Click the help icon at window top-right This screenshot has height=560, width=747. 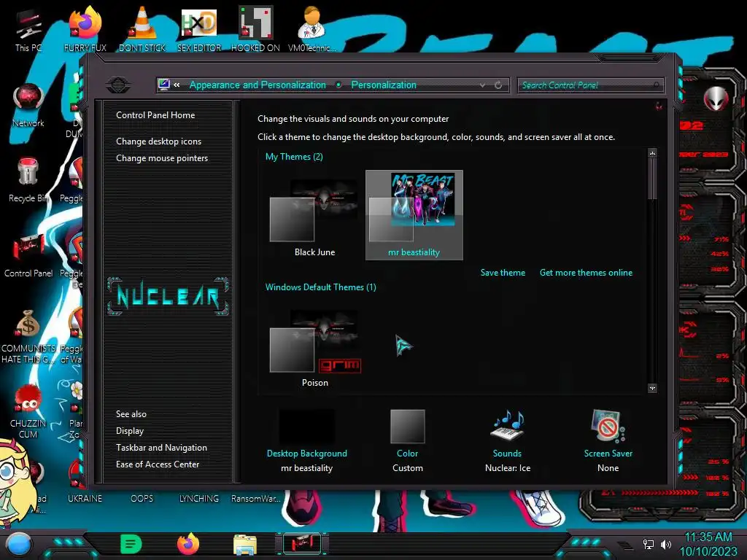click(659, 106)
